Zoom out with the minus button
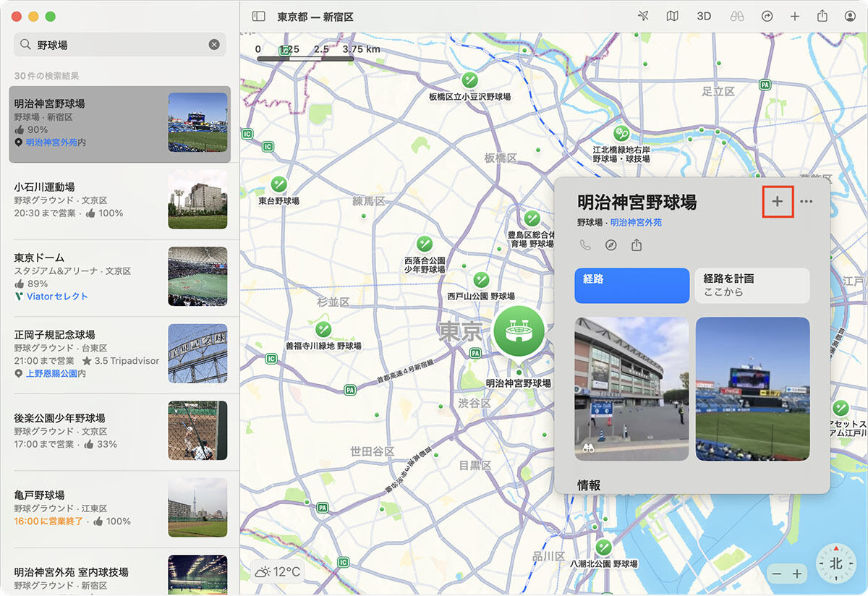 777,574
